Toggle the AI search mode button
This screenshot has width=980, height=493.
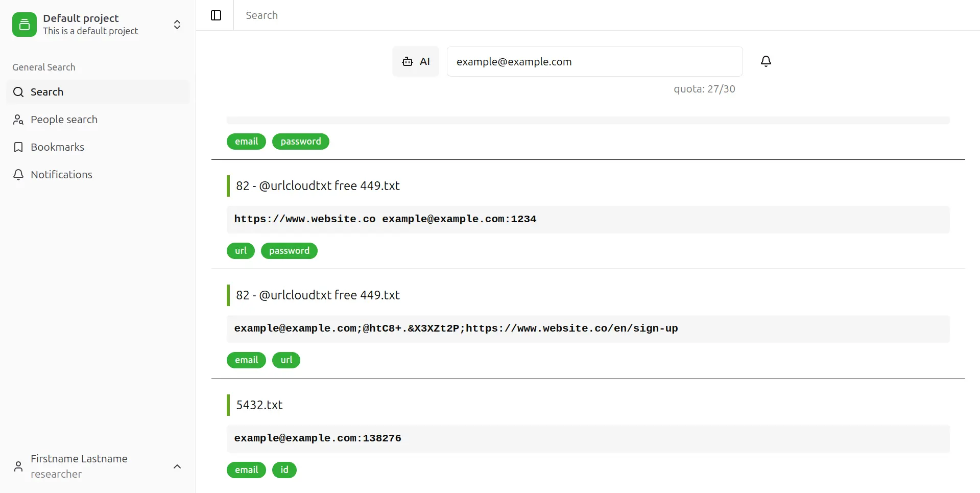point(416,61)
